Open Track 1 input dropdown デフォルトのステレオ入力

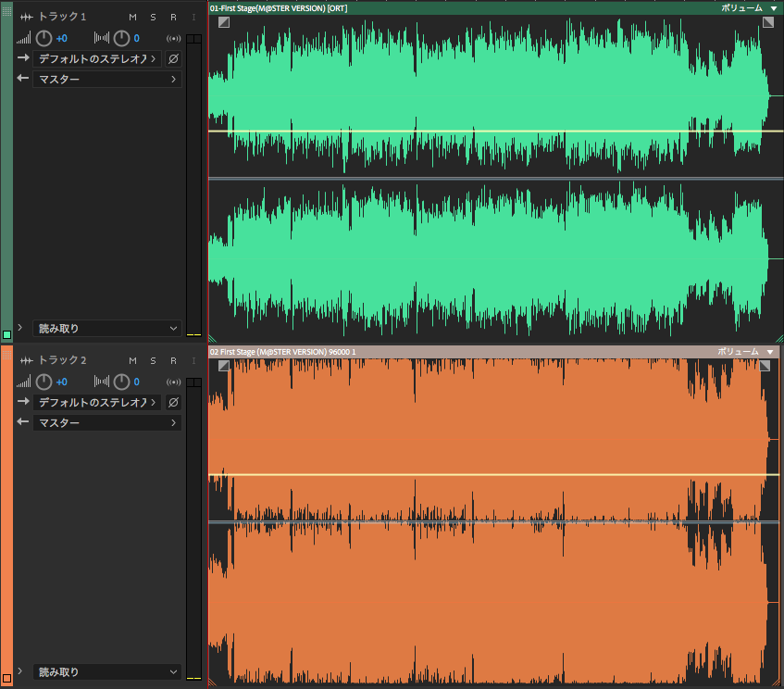(x=97, y=59)
